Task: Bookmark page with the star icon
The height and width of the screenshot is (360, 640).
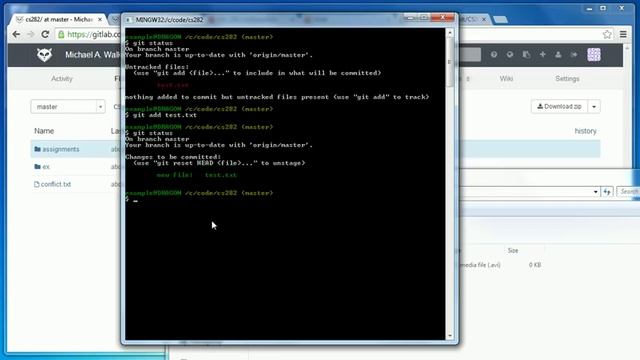Action: click(607, 34)
